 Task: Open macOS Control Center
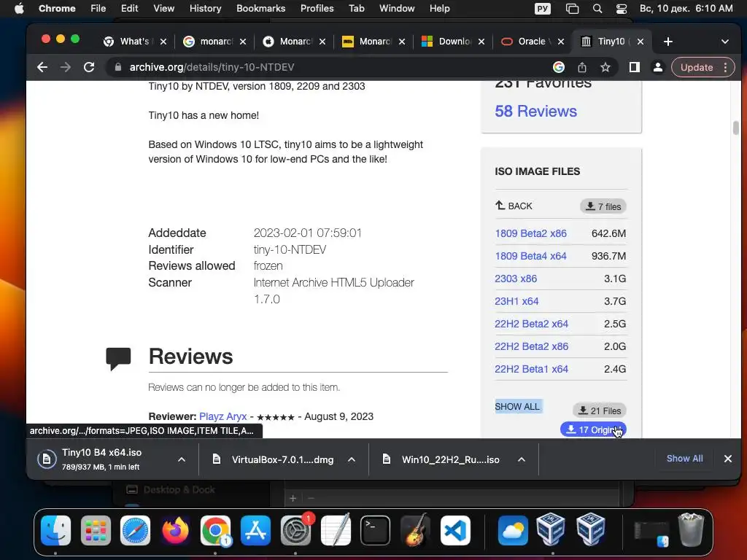pyautogui.click(x=622, y=8)
